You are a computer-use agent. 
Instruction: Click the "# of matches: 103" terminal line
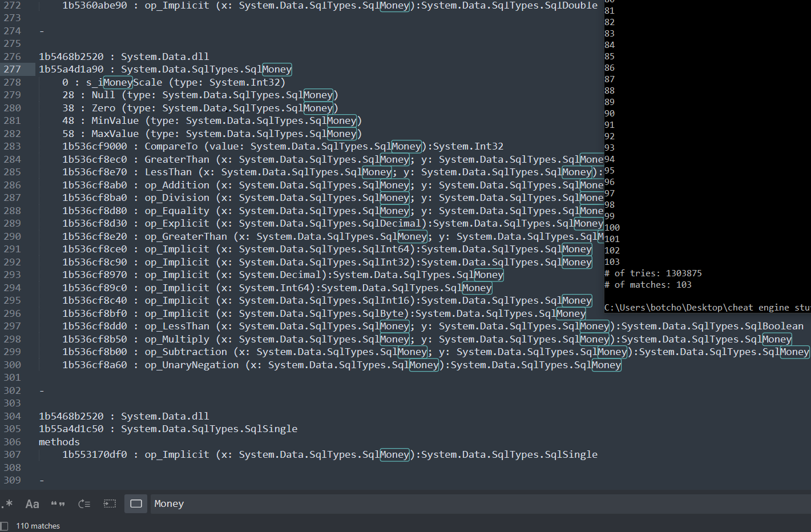click(x=648, y=285)
